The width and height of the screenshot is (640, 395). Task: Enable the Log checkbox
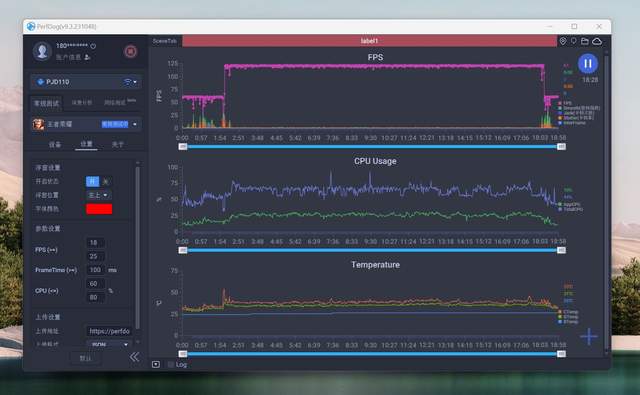(171, 364)
